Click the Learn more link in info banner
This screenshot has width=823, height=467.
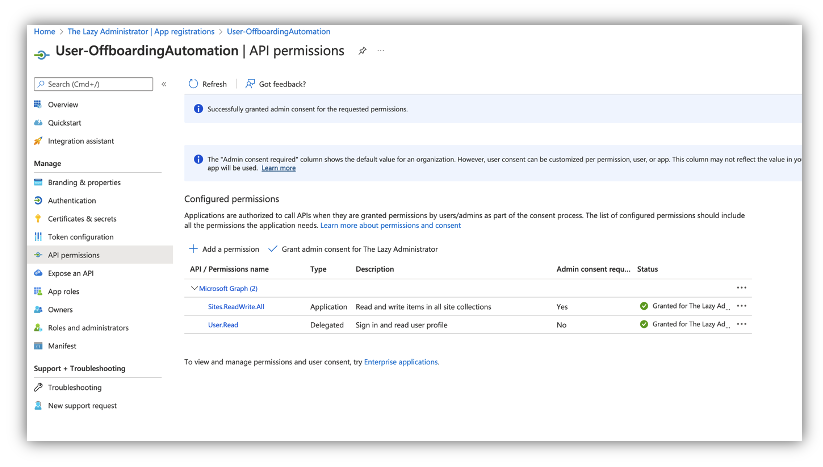click(x=278, y=168)
